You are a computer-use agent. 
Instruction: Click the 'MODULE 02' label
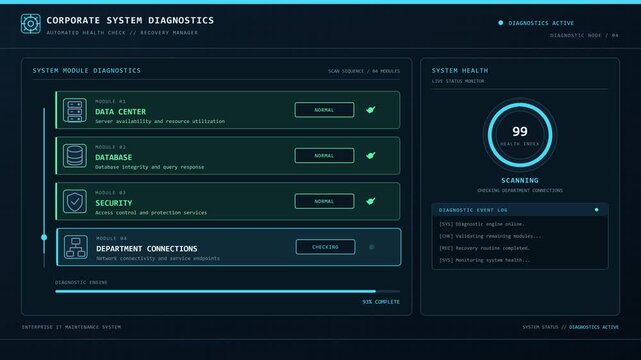[110, 147]
